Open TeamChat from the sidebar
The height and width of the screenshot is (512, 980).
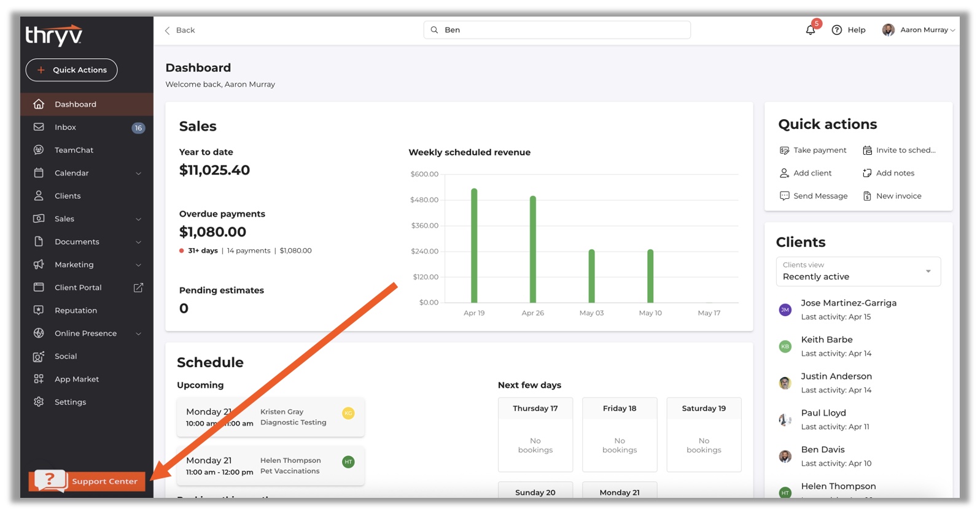click(87, 150)
